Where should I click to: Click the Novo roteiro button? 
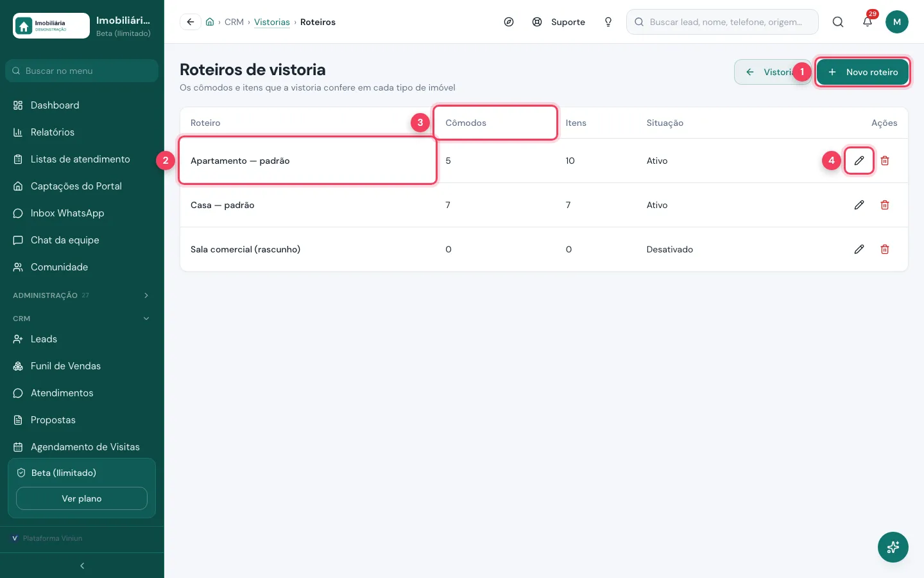click(862, 72)
